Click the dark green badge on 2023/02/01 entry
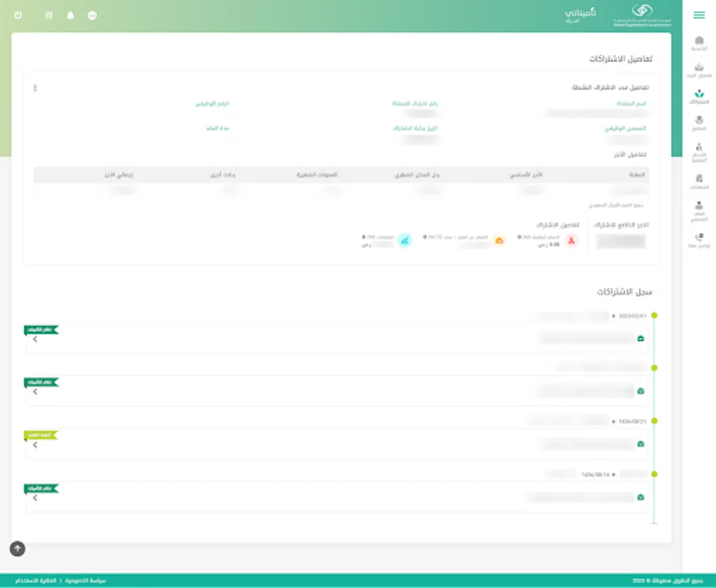Image resolution: width=716 pixels, height=588 pixels. click(41, 329)
